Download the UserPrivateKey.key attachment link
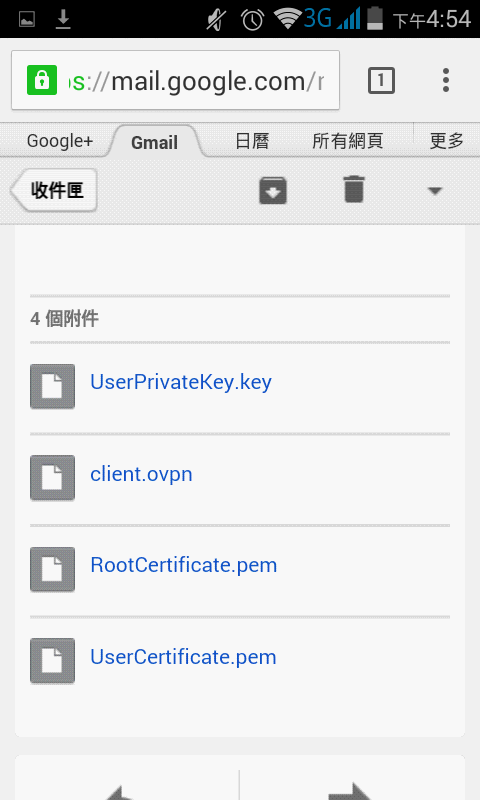This screenshot has height=800, width=480. click(181, 382)
